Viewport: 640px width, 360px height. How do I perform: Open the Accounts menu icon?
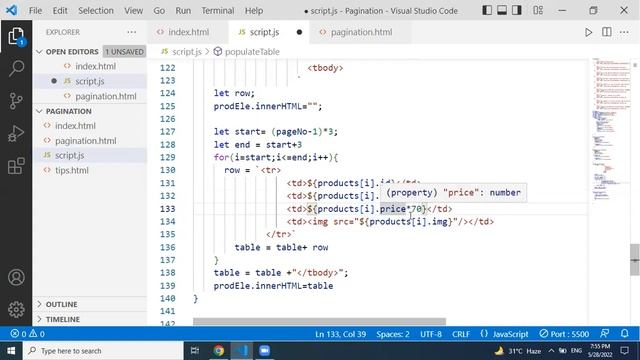[x=16, y=277]
